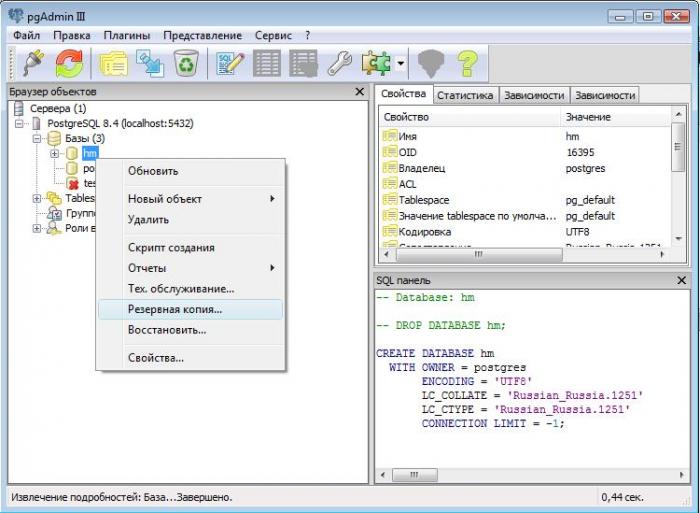Choose Свойства... in context menu
700x513 pixels.
(x=191, y=358)
